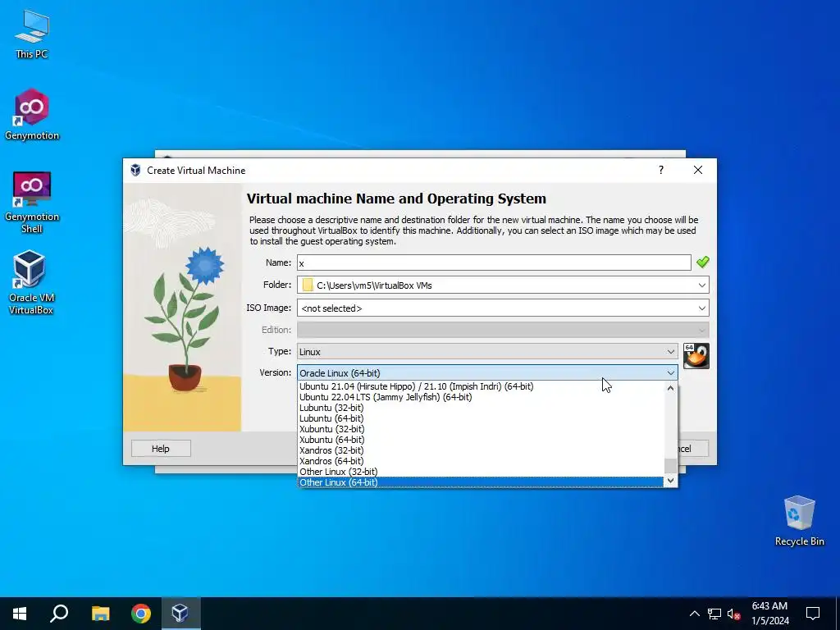Screen dimensions: 840x630
Task: Click the Help button
Action: pyautogui.click(x=161, y=449)
